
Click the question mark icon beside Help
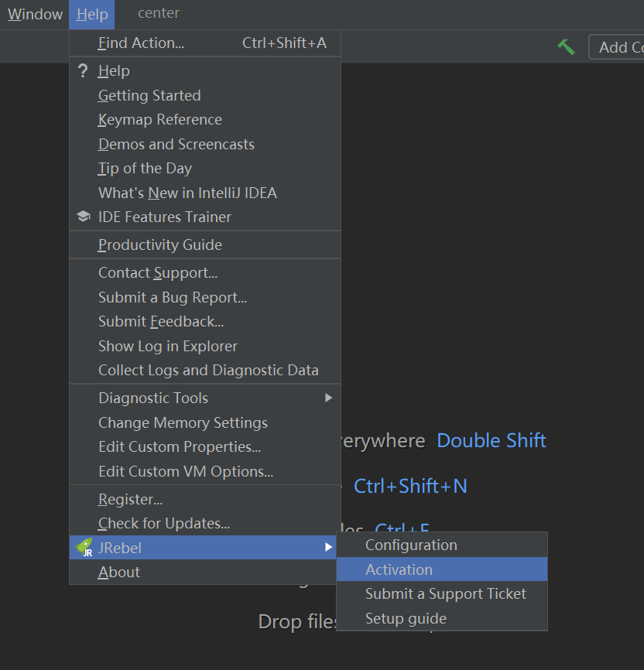tap(83, 70)
